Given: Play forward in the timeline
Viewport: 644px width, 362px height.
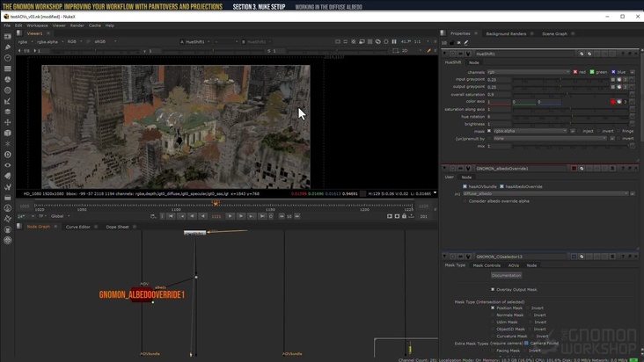Looking at the screenshot, I should (x=230, y=216).
